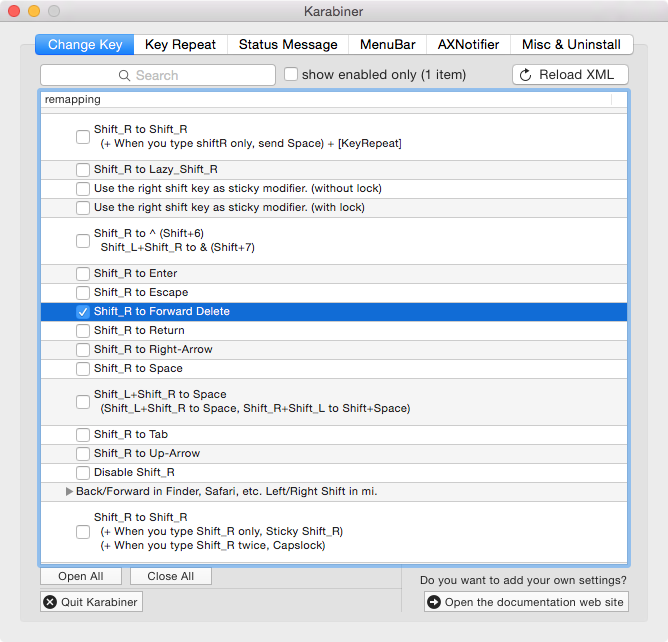
Task: Select 'Shift_R to Forward Delete' row text
Action: click(x=162, y=311)
